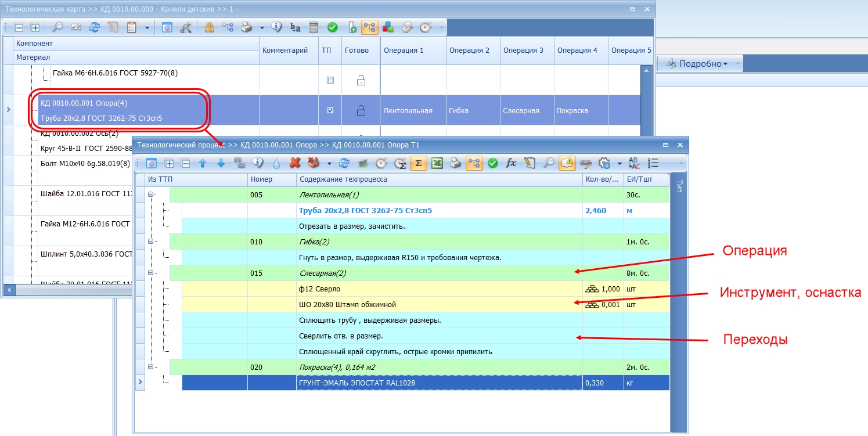This screenshot has height=436, width=868.
Task: Click the fx formula icon
Action: (x=511, y=163)
